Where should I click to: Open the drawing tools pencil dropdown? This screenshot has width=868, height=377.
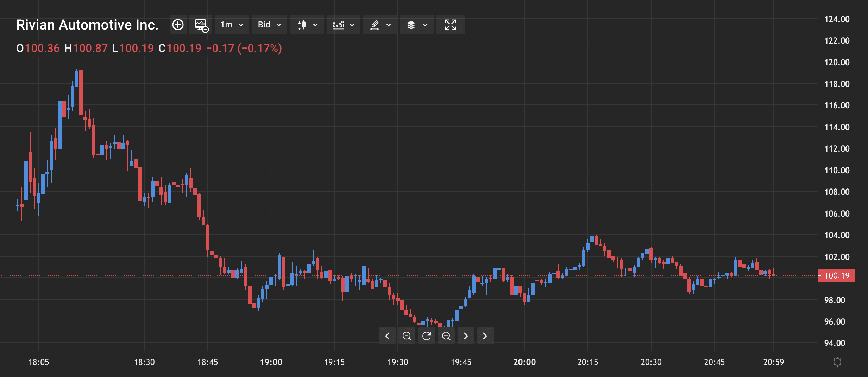(380, 25)
